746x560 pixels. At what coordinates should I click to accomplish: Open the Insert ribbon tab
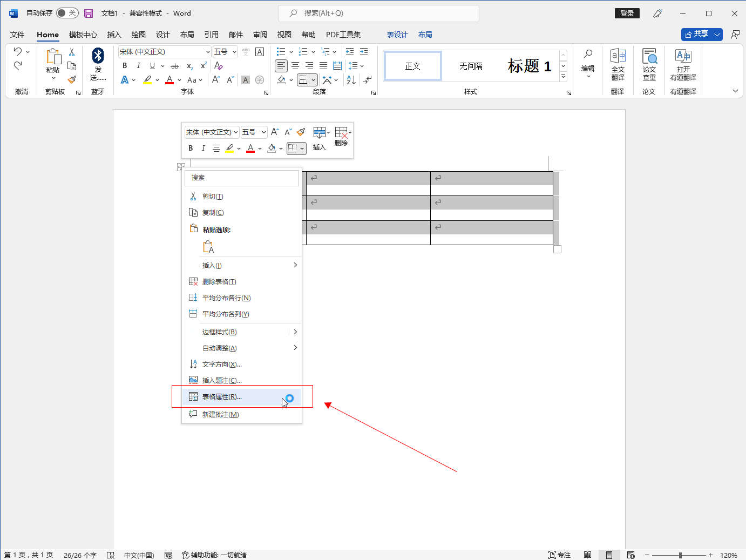[114, 35]
